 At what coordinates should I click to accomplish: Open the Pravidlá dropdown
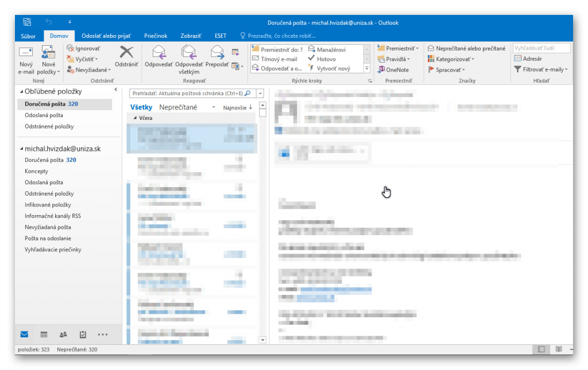coord(393,59)
